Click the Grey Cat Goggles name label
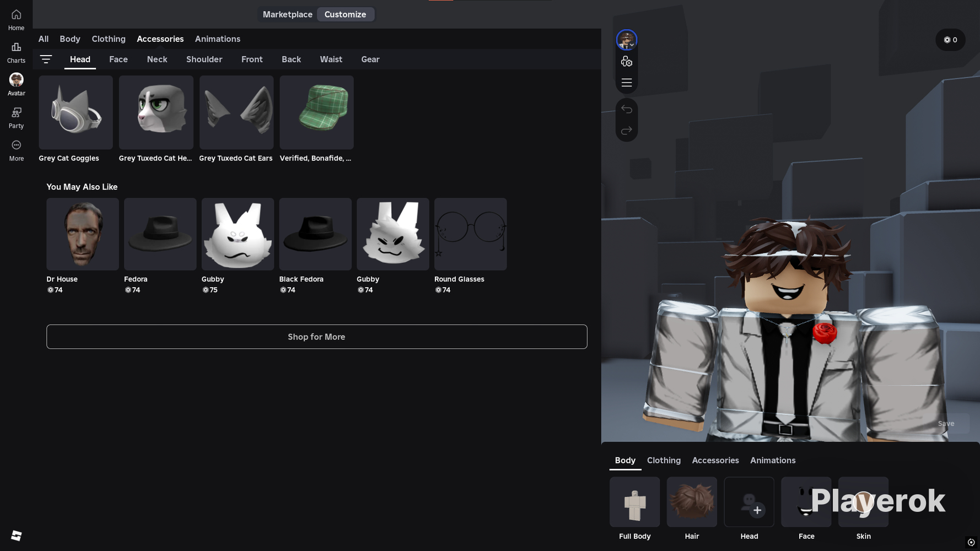 69,159
